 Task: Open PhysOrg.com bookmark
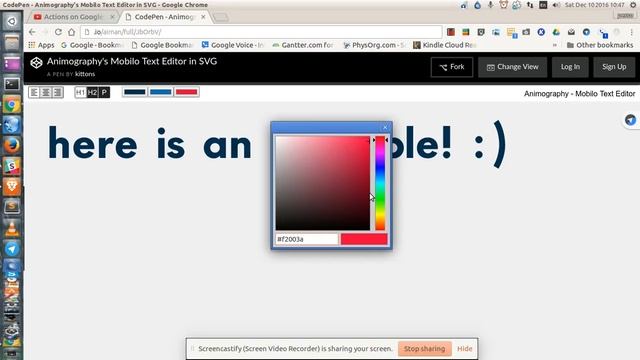[374, 45]
